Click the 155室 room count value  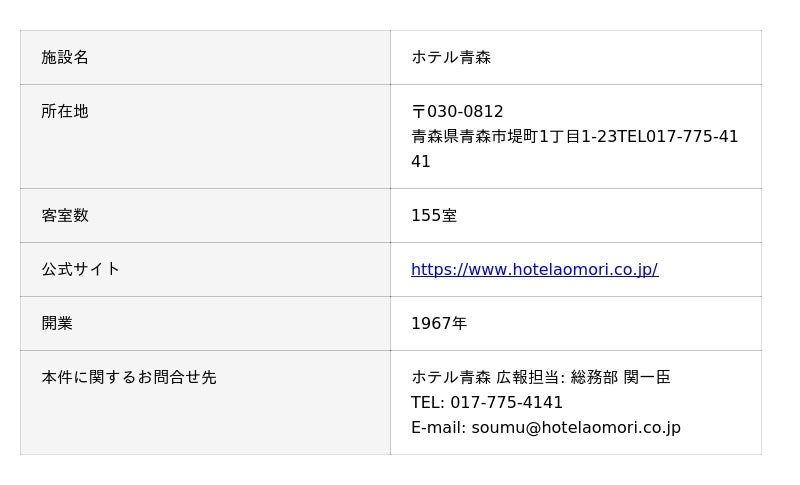[x=434, y=215]
